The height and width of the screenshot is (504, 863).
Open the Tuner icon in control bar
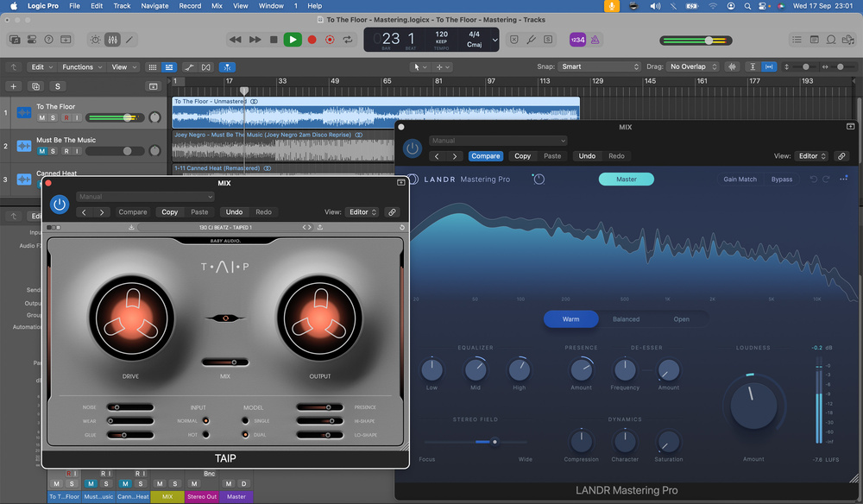pyautogui.click(x=533, y=40)
